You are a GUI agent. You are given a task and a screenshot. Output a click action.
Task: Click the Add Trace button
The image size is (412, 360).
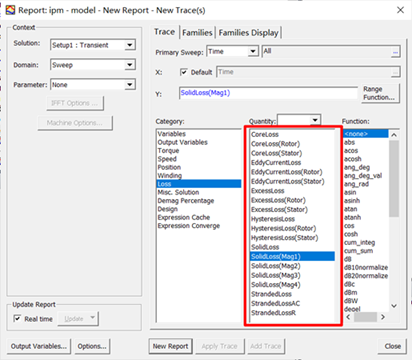[266, 346]
